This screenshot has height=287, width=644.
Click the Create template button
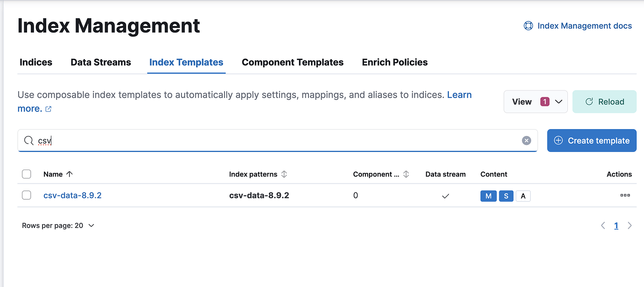[x=591, y=141]
